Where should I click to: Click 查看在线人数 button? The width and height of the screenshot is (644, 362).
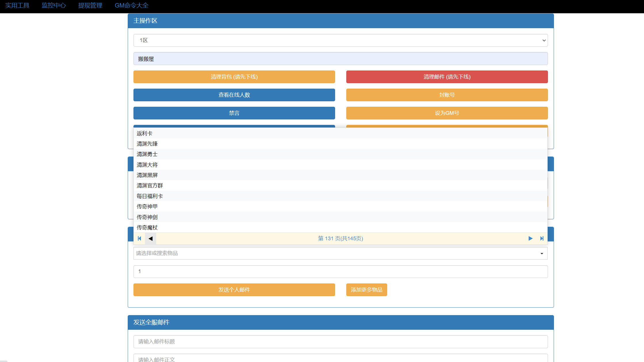point(234,95)
